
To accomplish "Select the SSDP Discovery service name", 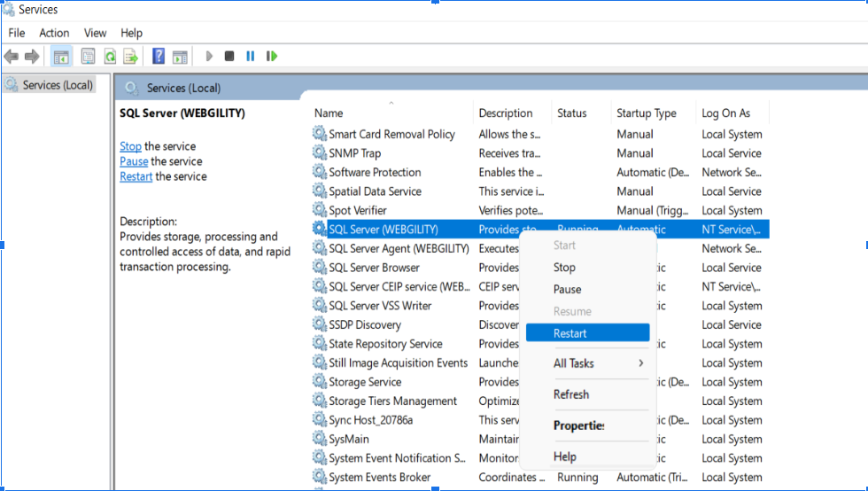I will point(365,324).
